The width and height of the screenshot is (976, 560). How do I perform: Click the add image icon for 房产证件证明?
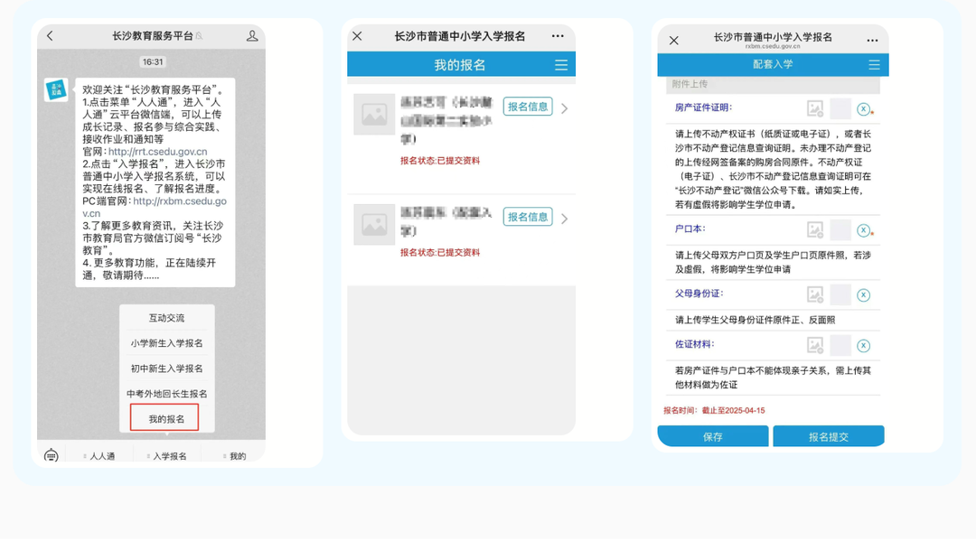(x=815, y=108)
